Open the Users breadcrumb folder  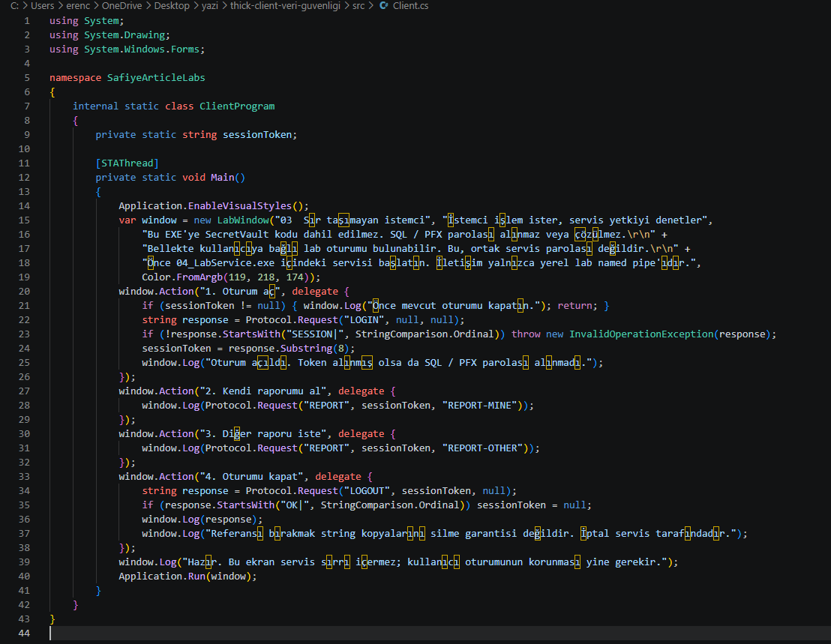tap(43, 6)
